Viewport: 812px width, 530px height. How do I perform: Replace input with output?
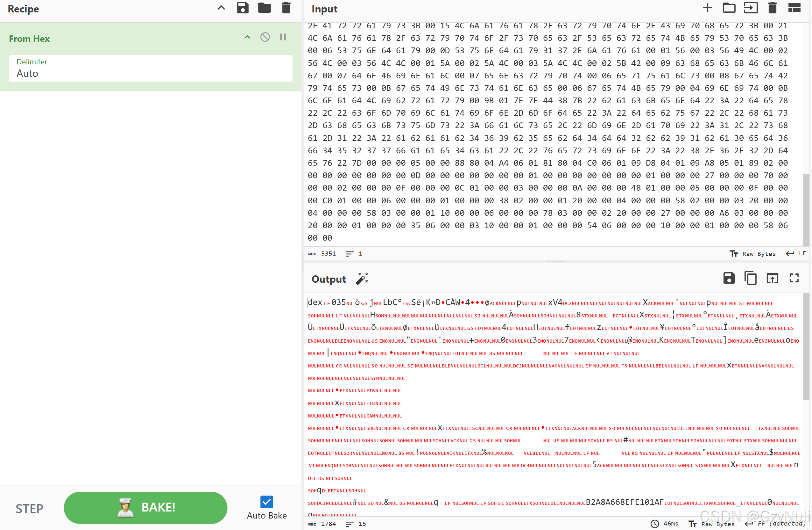click(772, 278)
